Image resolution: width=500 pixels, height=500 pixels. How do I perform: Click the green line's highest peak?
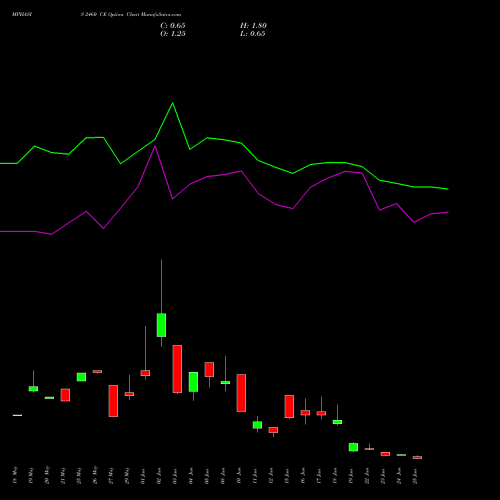click(172, 103)
